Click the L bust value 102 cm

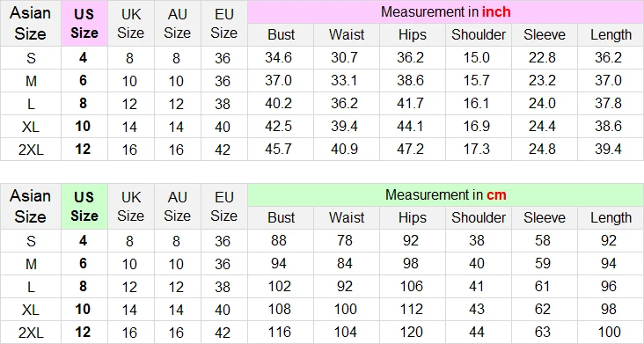coord(279,286)
